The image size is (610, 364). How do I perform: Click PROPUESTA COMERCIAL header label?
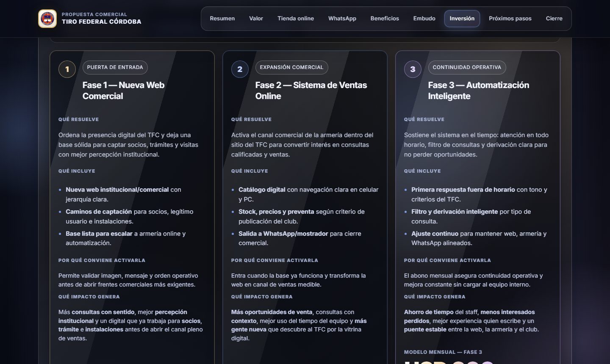[x=94, y=14]
